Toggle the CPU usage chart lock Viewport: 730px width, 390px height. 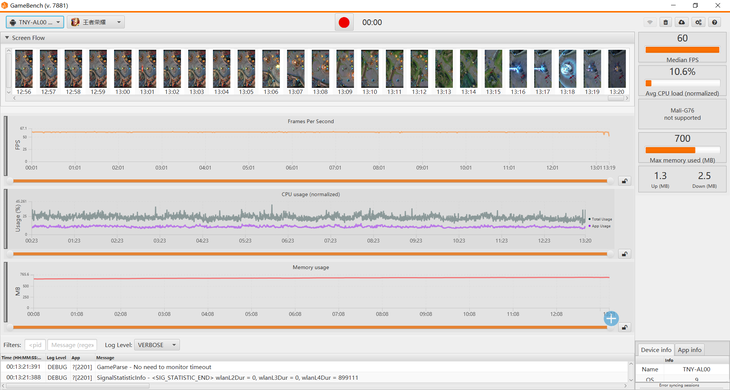624,254
